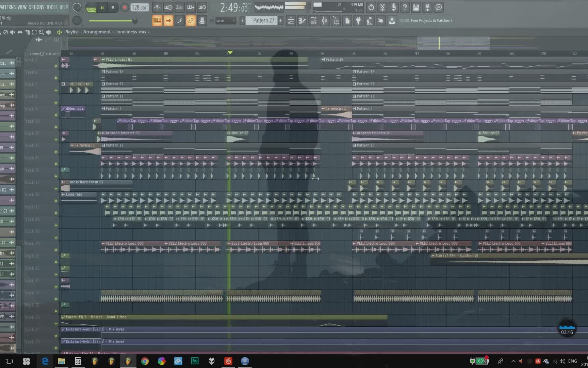Click Playlist - Arrangement breadcrumb
The width and height of the screenshot is (588, 368).
[87, 32]
